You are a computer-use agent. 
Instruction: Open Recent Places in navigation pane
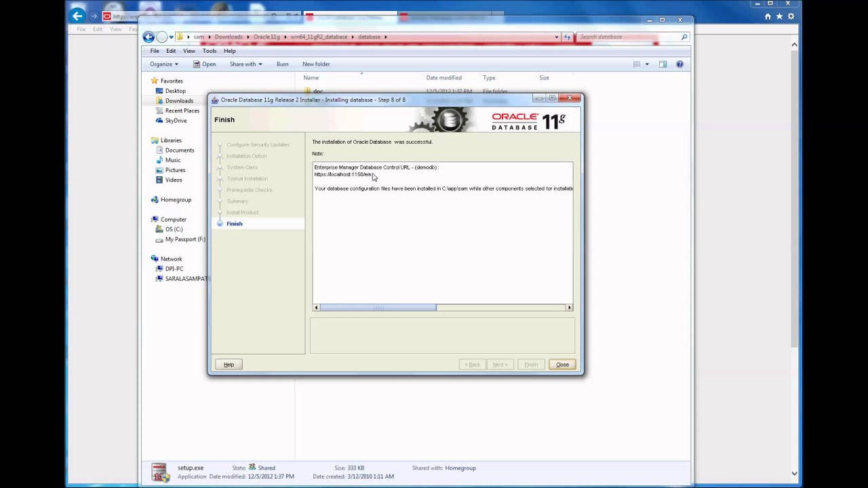pos(182,110)
